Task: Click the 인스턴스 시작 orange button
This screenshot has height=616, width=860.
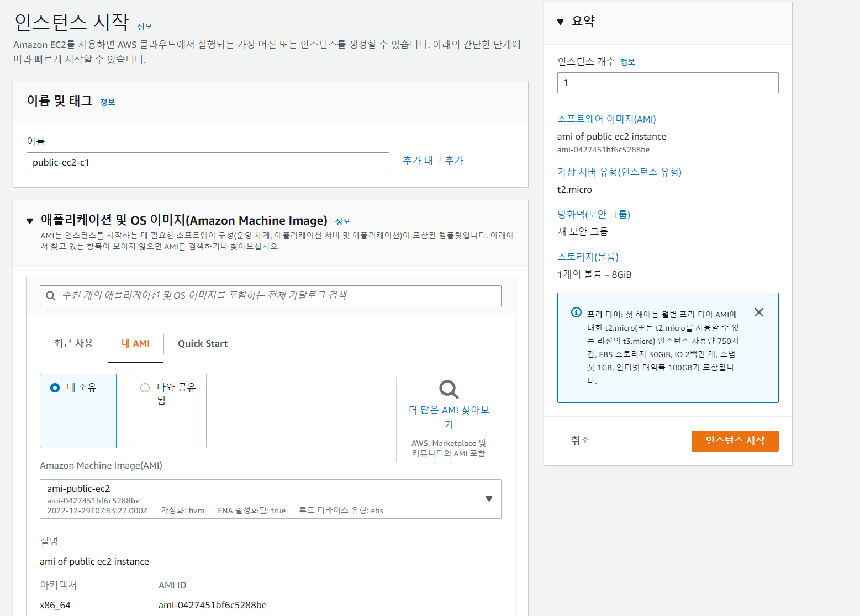Action: click(x=735, y=440)
